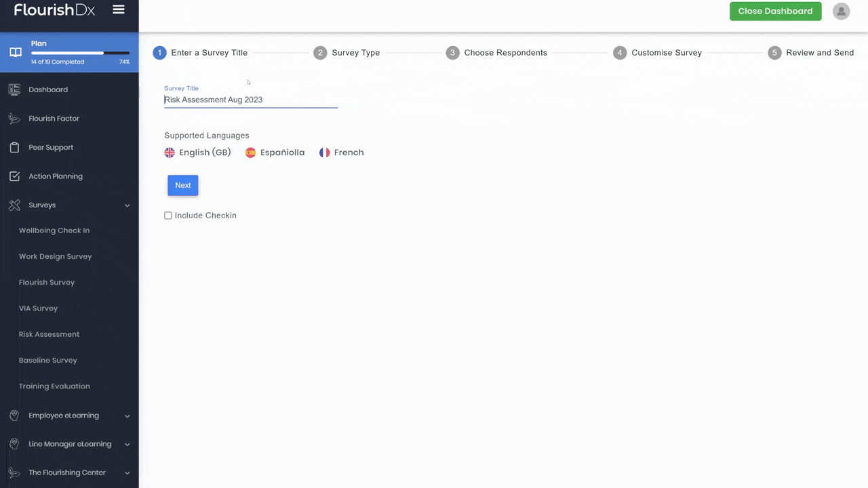
Task: Enable the Include Checkin checkbox
Action: pos(168,215)
